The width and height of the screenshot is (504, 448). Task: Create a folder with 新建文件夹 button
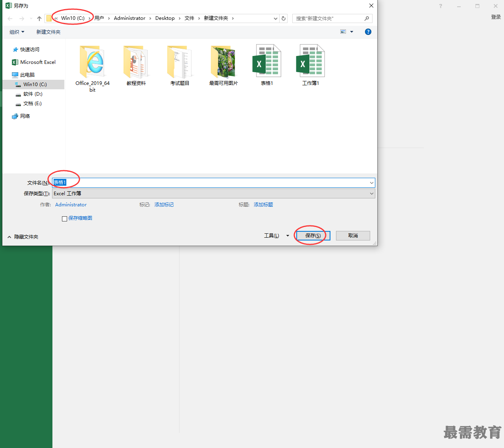coord(48,32)
